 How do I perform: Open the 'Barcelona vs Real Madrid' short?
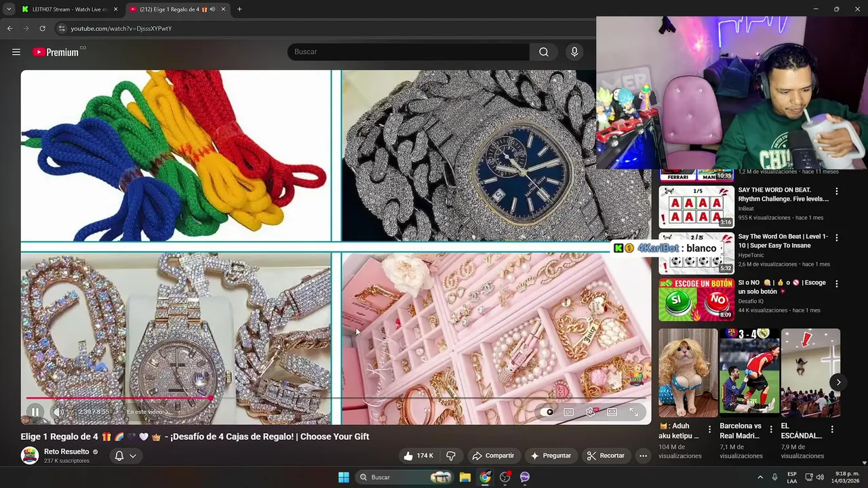tap(749, 373)
